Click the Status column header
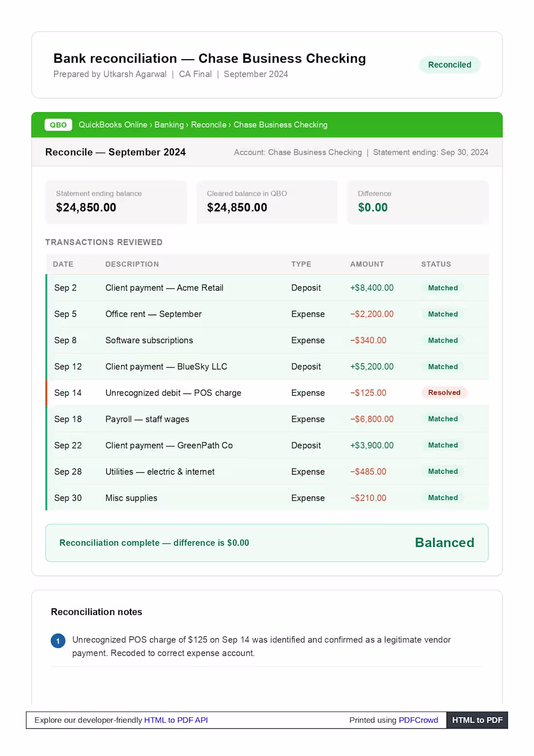Screen dimensions: 534x756 pyautogui.click(x=436, y=264)
